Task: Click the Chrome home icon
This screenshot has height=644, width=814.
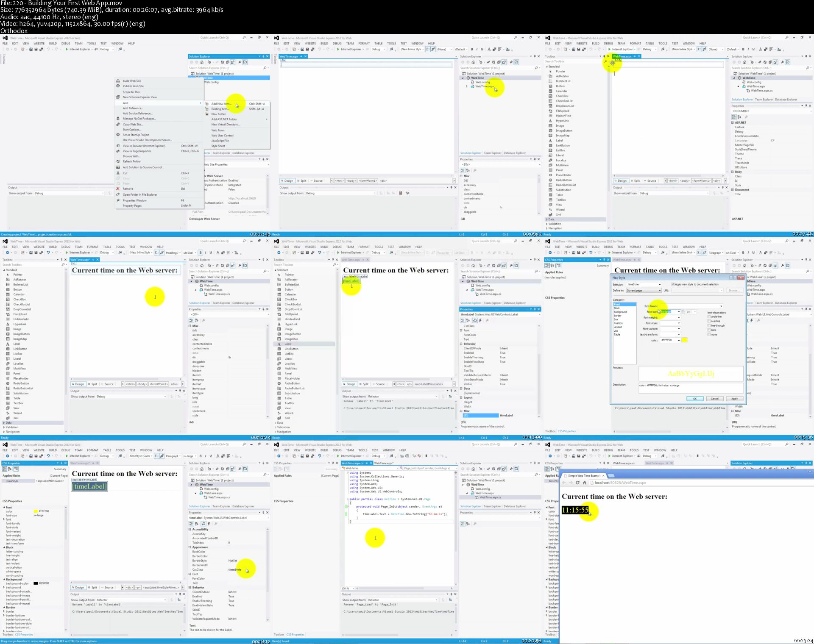Action: click(584, 483)
